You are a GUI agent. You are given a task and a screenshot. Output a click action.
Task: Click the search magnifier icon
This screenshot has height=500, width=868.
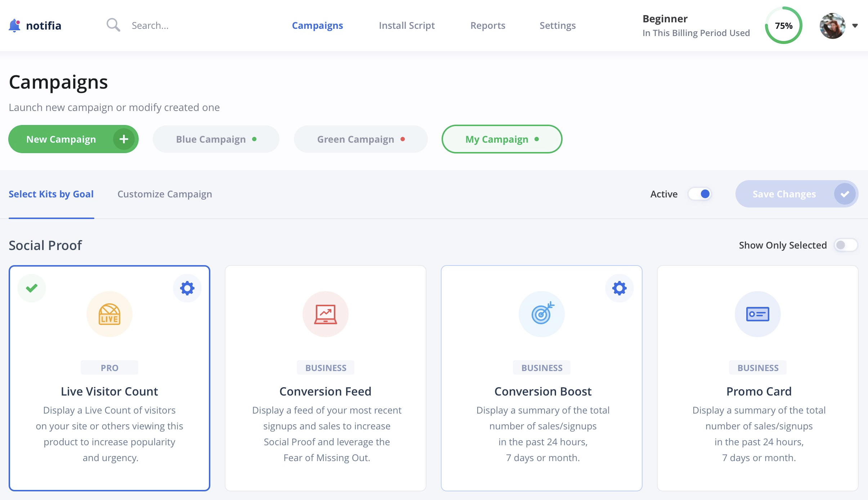click(x=113, y=25)
